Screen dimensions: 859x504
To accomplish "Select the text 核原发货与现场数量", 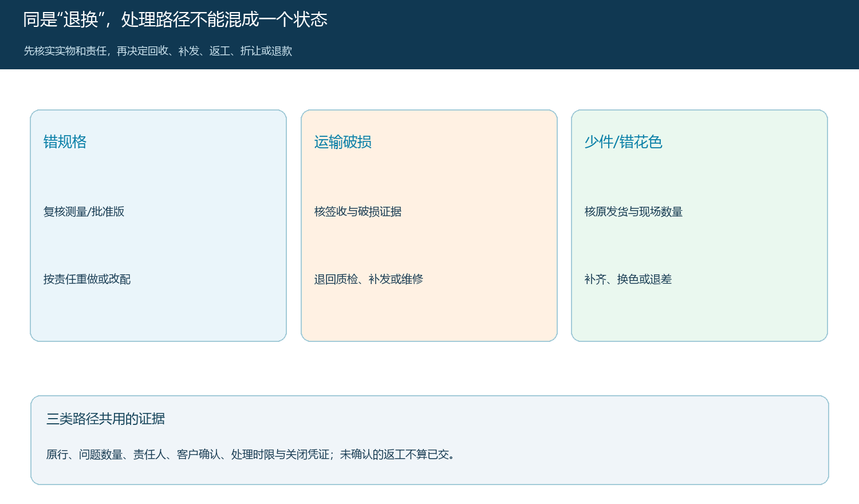I will [x=633, y=212].
